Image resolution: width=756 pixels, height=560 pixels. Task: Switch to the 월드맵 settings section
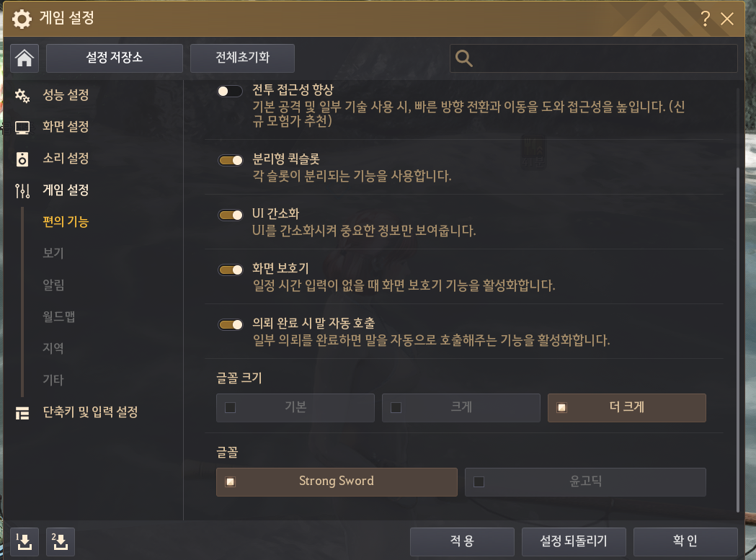click(58, 316)
